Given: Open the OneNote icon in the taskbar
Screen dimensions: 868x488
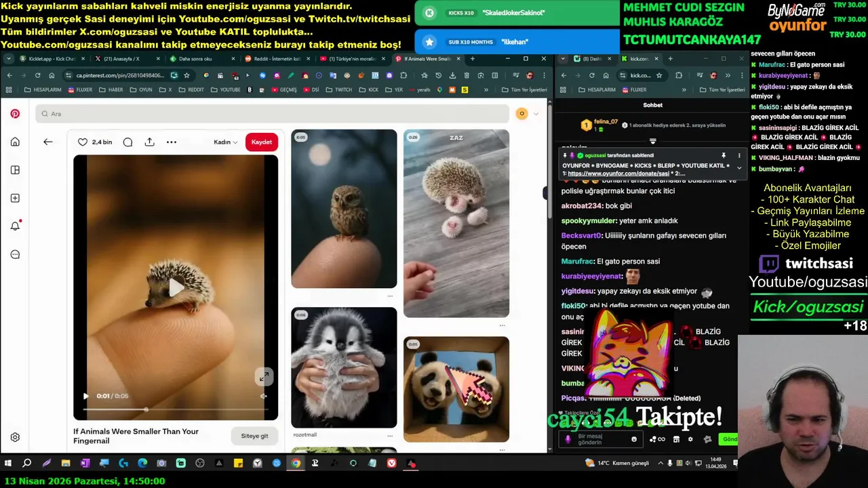Looking at the screenshot, I should click(x=85, y=464).
